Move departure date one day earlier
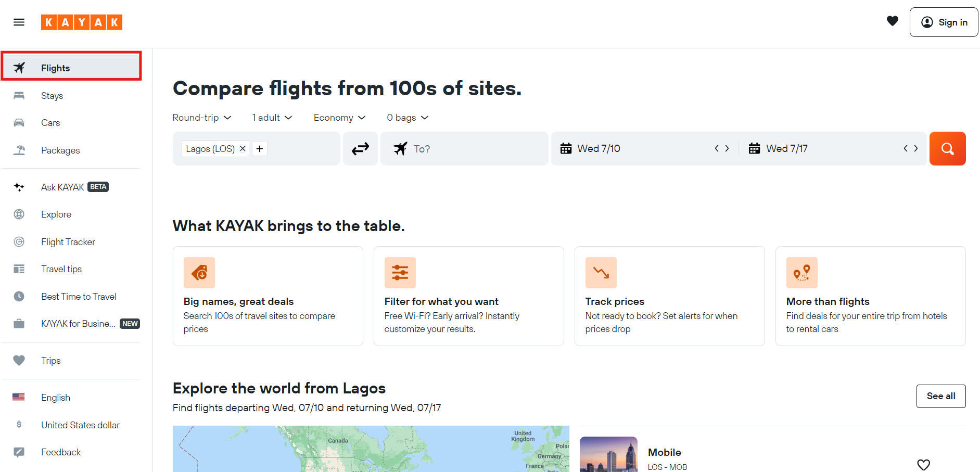This screenshot has width=980, height=472. point(717,149)
